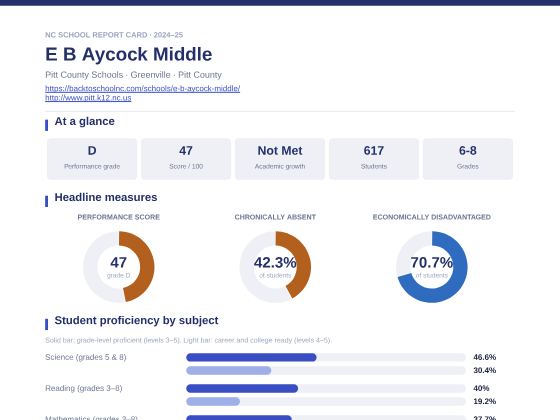Open the www.pitt.k12.nc.us district link
This screenshot has width=560, height=420.
(88, 98)
